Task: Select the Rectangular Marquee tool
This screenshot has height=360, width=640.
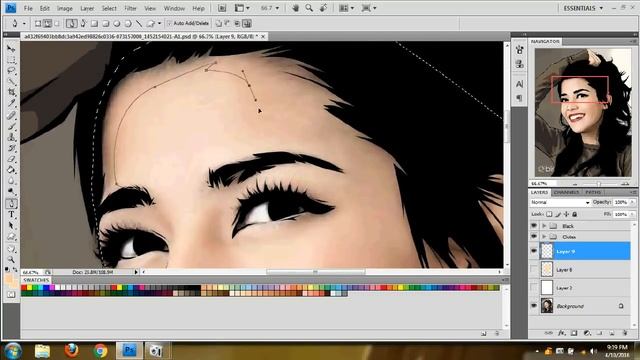Action: click(x=11, y=60)
